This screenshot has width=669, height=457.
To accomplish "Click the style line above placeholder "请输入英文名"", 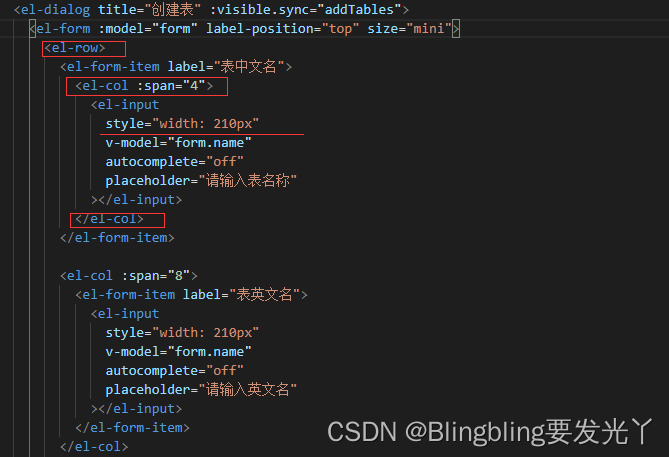I will pos(182,332).
